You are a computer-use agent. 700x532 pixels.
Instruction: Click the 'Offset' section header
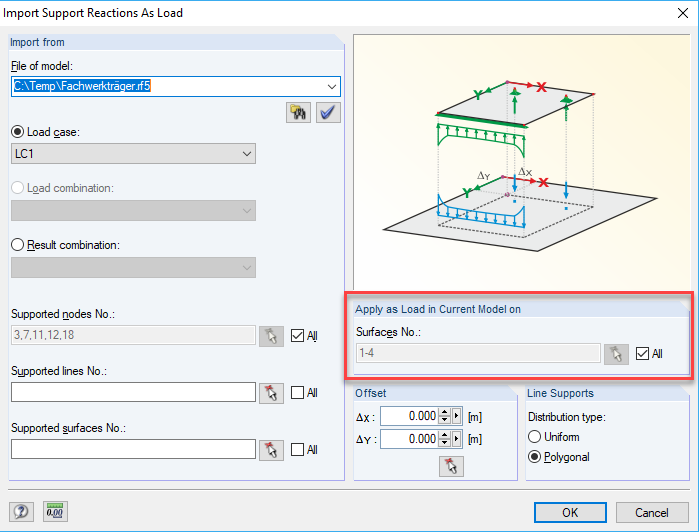tap(371, 393)
